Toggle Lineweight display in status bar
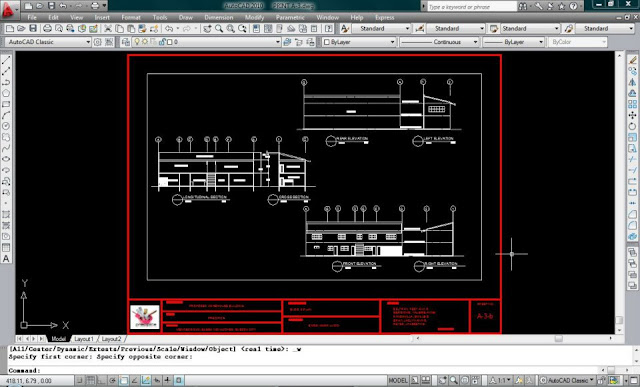640x387 pixels. [168, 380]
